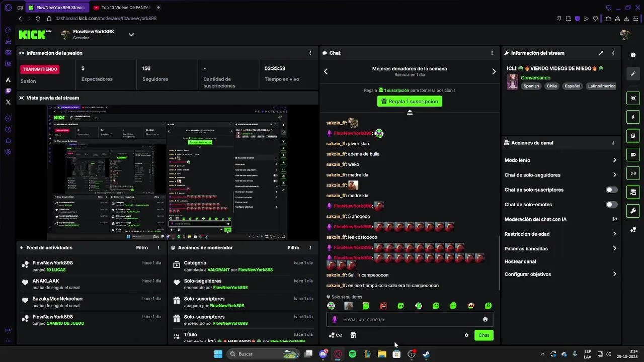Screen dimensions: 644x362
Task: Reload the page with the refresh icon
Action: [38, 19]
